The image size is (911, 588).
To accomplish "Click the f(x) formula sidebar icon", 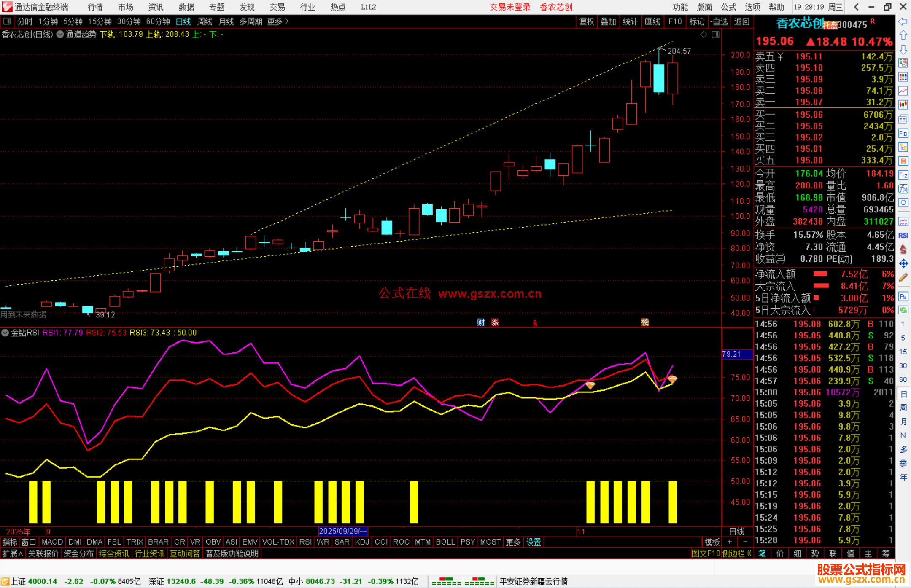I will pyautogui.click(x=903, y=189).
